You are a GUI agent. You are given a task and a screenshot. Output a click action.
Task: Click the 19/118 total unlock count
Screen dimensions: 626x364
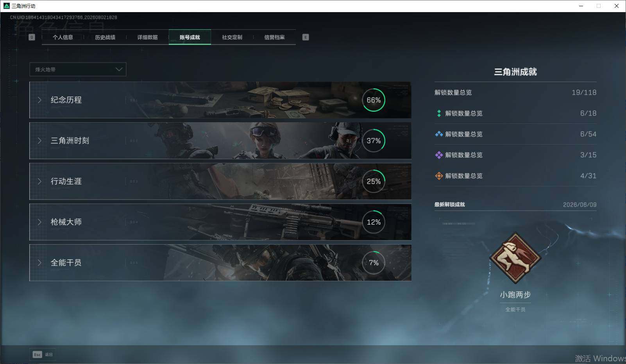point(584,93)
